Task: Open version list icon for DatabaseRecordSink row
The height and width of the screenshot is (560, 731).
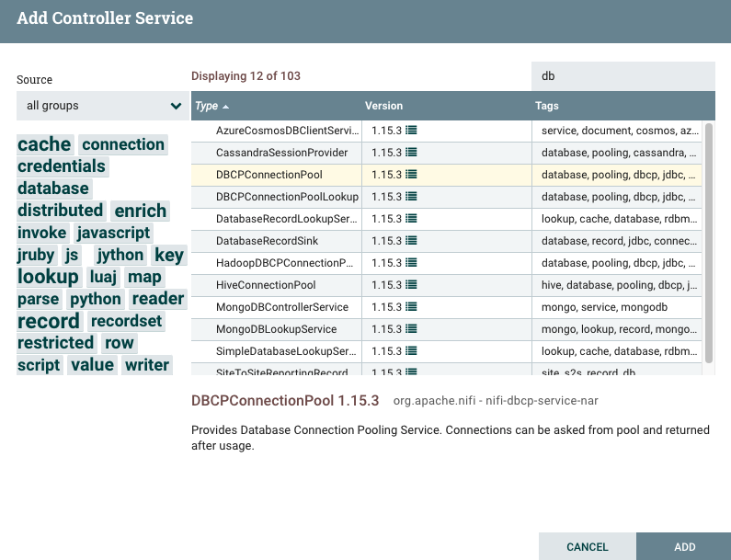Action: click(x=411, y=241)
